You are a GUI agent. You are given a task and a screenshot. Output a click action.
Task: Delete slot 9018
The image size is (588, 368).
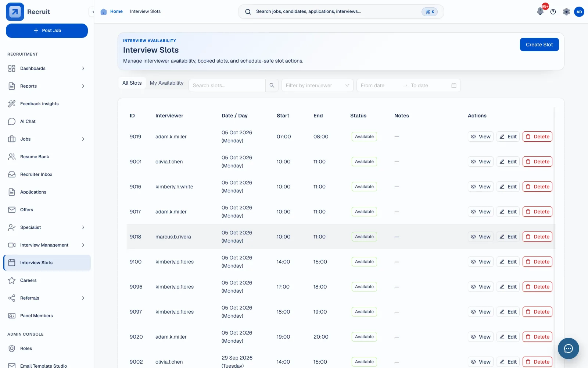tap(537, 237)
